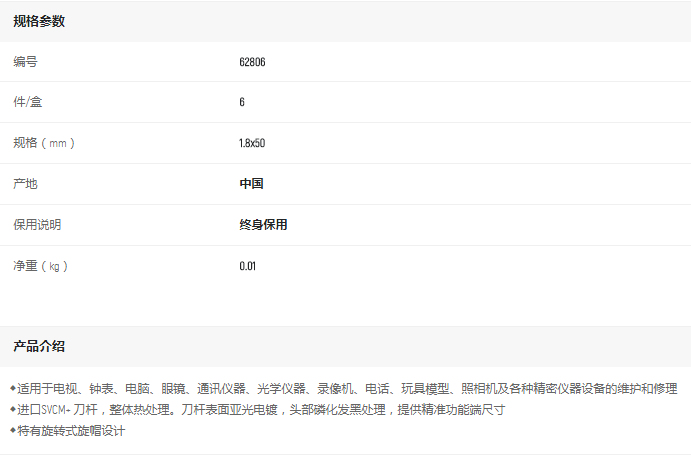Click the value 6 for 件/盒
691x465 pixels.
tap(242, 102)
